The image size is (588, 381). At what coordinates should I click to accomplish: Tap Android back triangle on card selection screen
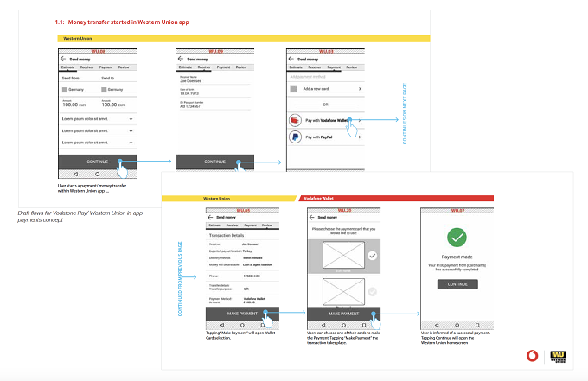323,325
